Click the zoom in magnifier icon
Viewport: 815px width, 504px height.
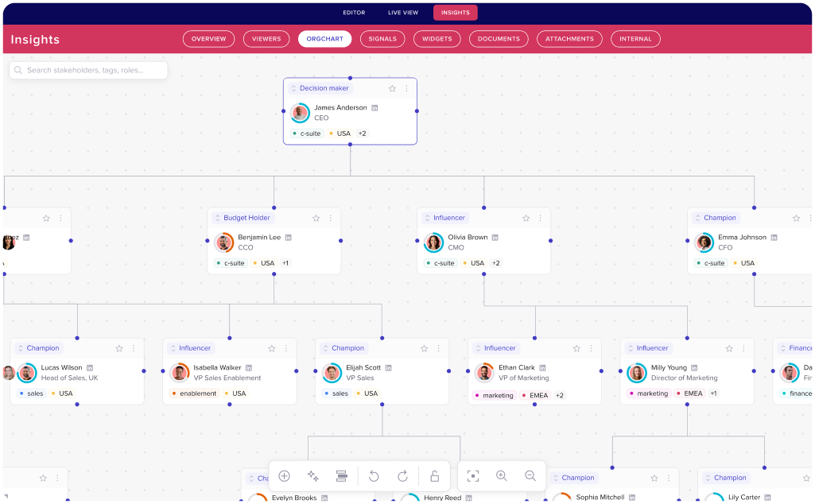(502, 476)
